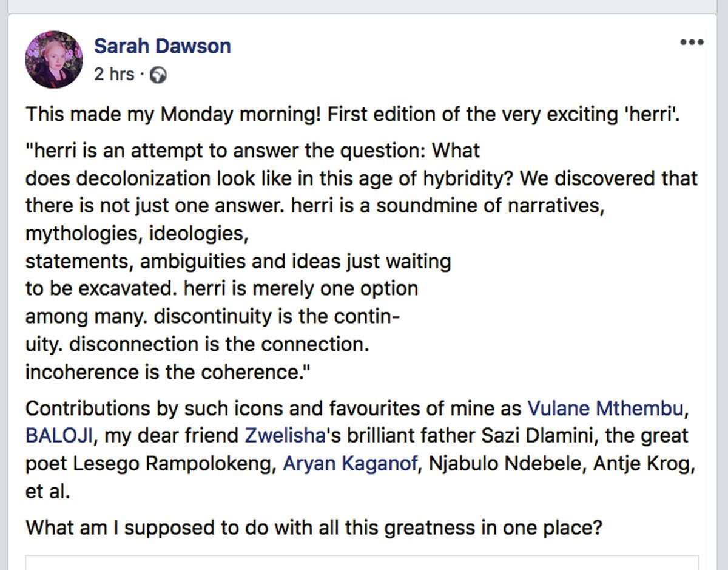Open the post via '2 hrs' timestamp
This screenshot has width=728, height=570.
point(114,75)
